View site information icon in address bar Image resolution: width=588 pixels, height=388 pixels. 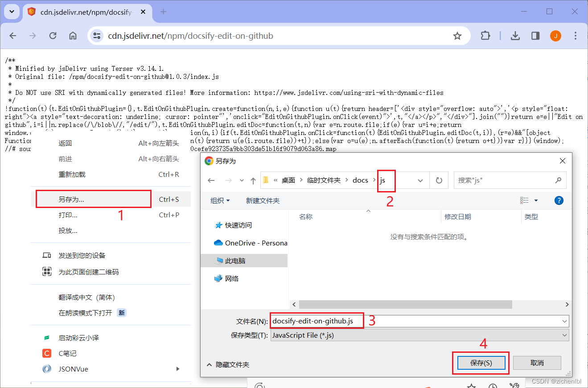(x=97, y=36)
